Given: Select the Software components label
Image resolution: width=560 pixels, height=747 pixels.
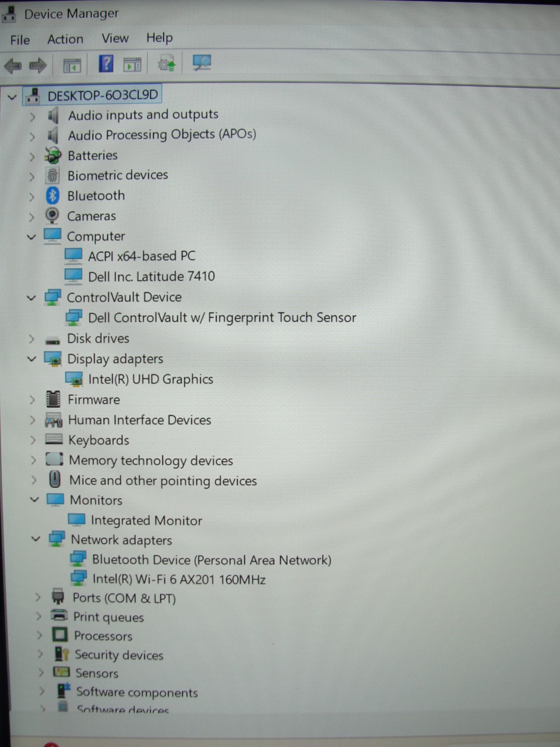Looking at the screenshot, I should (137, 692).
